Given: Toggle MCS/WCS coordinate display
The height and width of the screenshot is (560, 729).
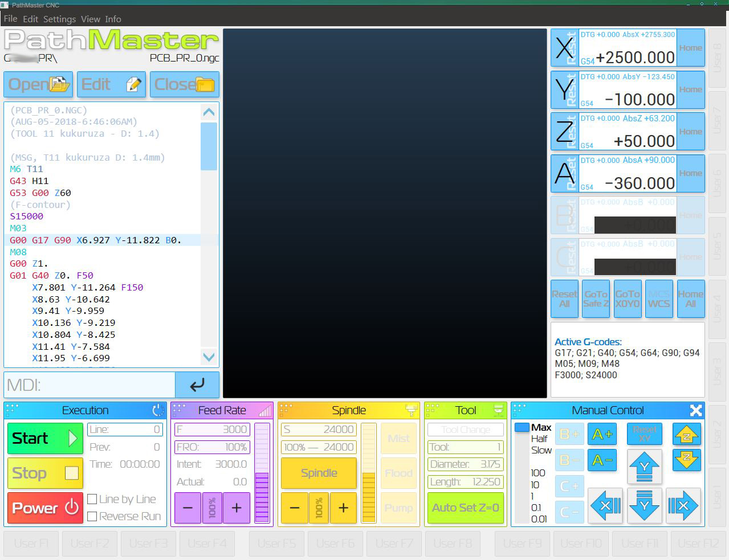Looking at the screenshot, I should click(659, 299).
